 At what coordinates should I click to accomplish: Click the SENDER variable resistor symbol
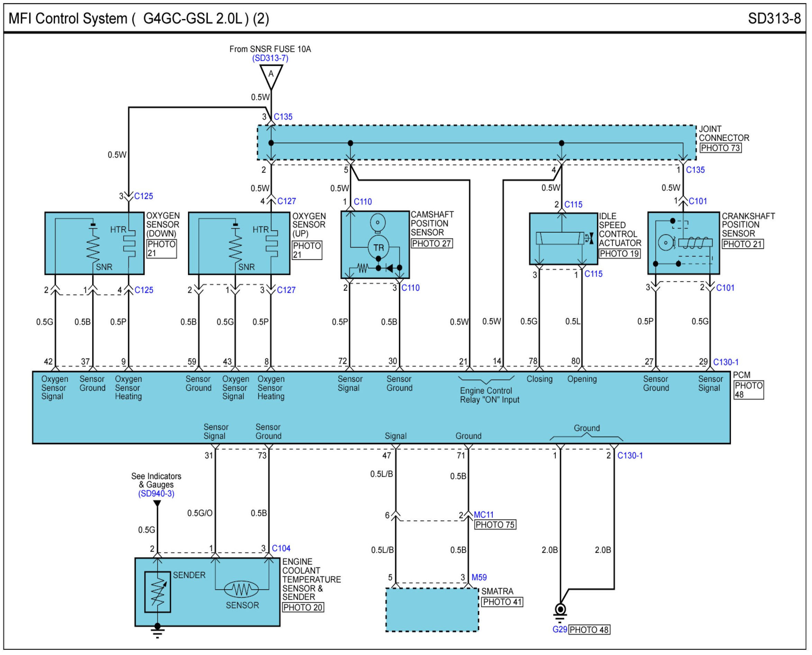pos(158,592)
